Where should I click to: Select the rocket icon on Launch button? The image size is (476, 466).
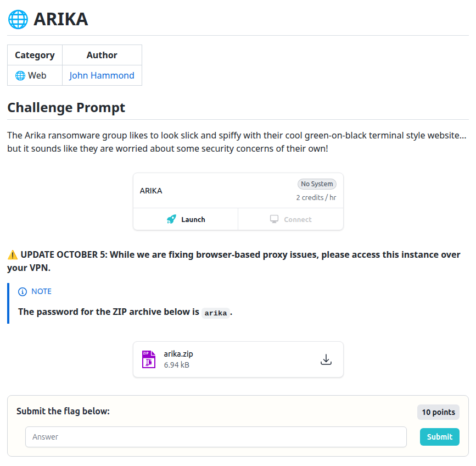click(x=173, y=219)
